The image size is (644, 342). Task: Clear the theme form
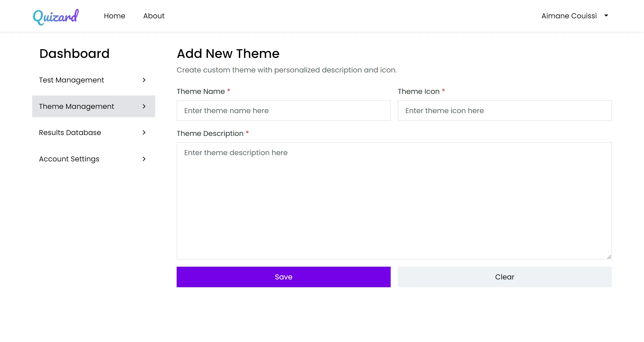(x=504, y=277)
